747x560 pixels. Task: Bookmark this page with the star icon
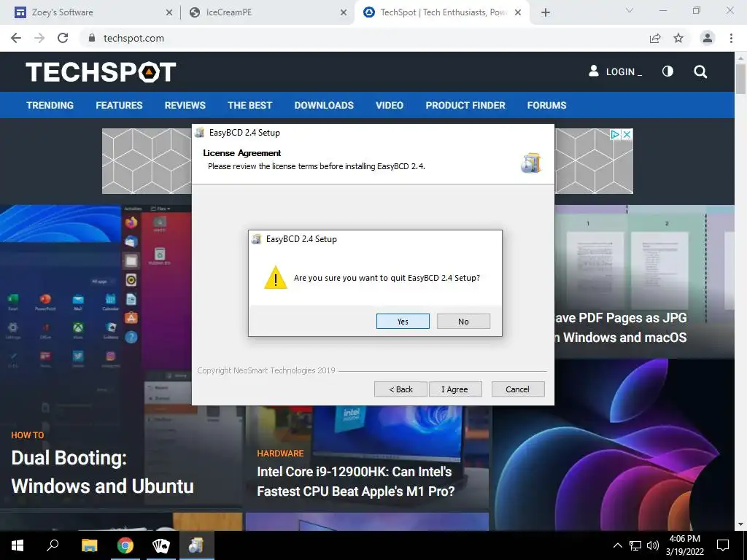pos(678,38)
